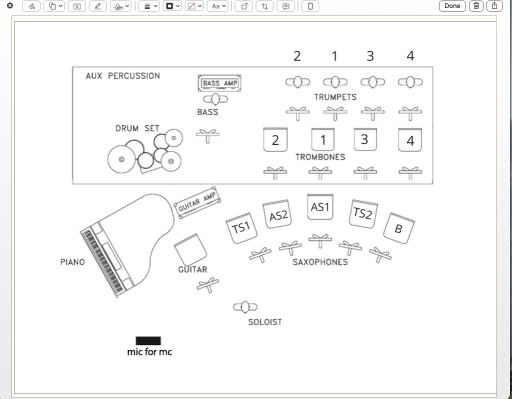Add a text box with Text tool
The width and height of the screenshot is (512, 399).
77,6
